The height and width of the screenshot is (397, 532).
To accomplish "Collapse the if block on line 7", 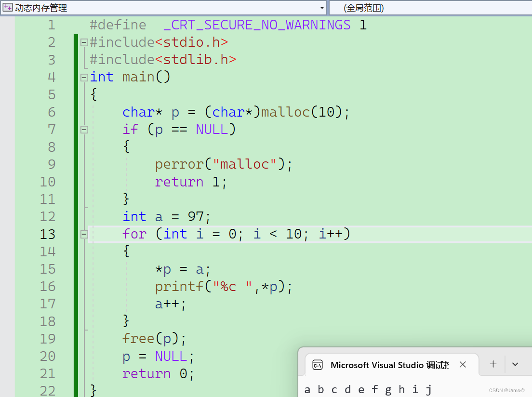I will [x=84, y=130].
